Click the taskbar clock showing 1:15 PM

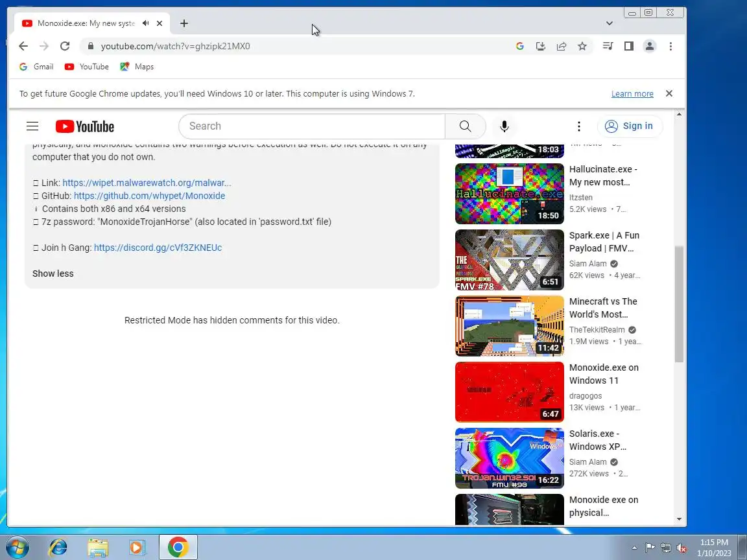coord(714,548)
